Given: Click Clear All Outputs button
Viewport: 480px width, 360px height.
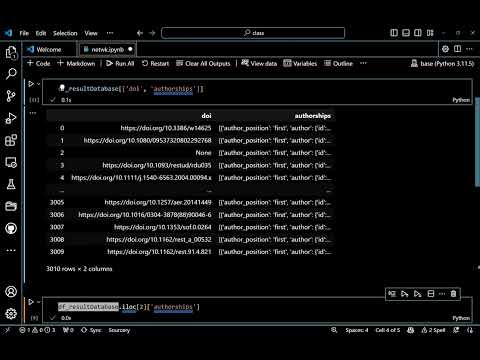Looking at the screenshot, I should point(203,63).
